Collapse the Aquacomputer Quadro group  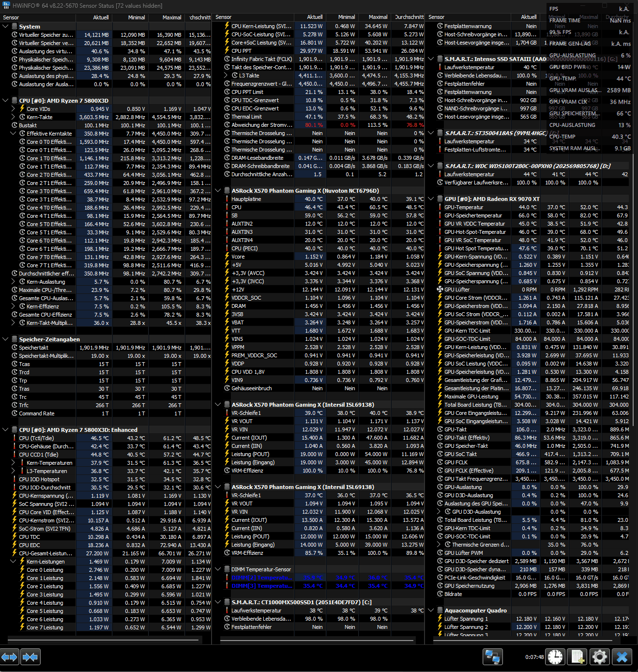[x=431, y=611]
